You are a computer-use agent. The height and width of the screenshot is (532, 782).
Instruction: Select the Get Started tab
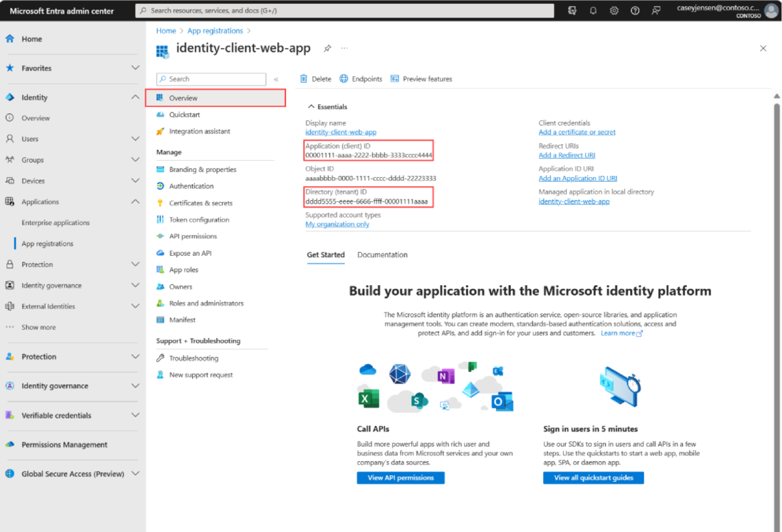[326, 255]
